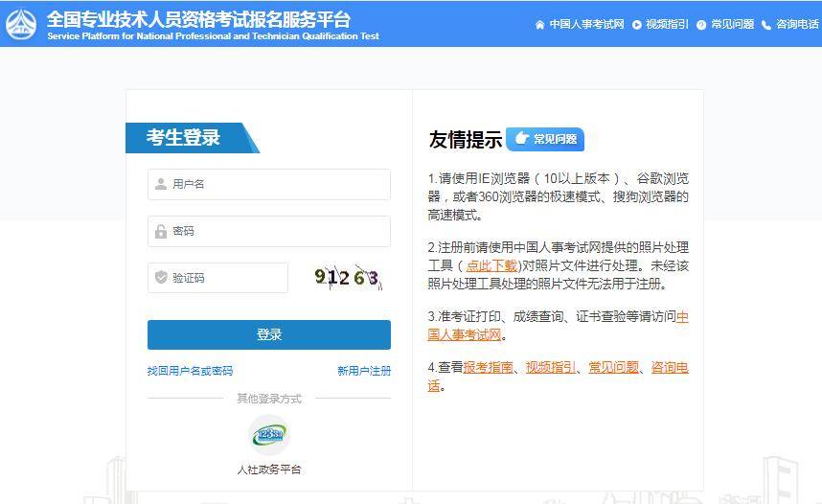Open 咨询电话 in the top navigation
The width and height of the screenshot is (822, 504).
pos(797,24)
